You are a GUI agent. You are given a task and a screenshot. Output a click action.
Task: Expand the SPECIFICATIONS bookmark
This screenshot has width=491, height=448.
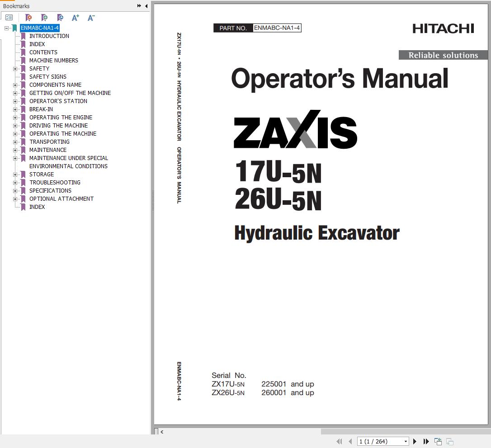15,191
